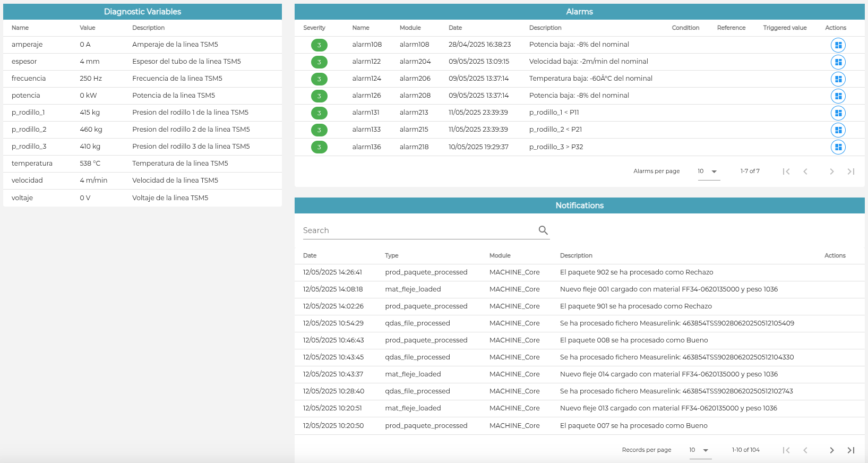Image resolution: width=868 pixels, height=463 pixels.
Task: Expand the Records per page dropdown
Action: [700, 450]
